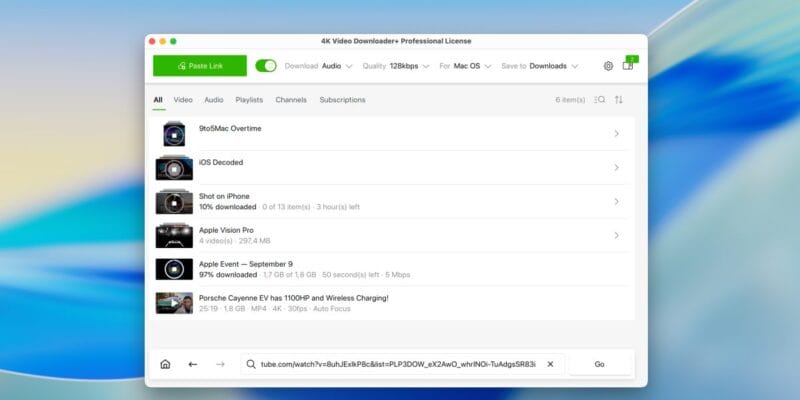Open the For Mac OS dropdown
The width and height of the screenshot is (800, 400).
coord(465,66)
